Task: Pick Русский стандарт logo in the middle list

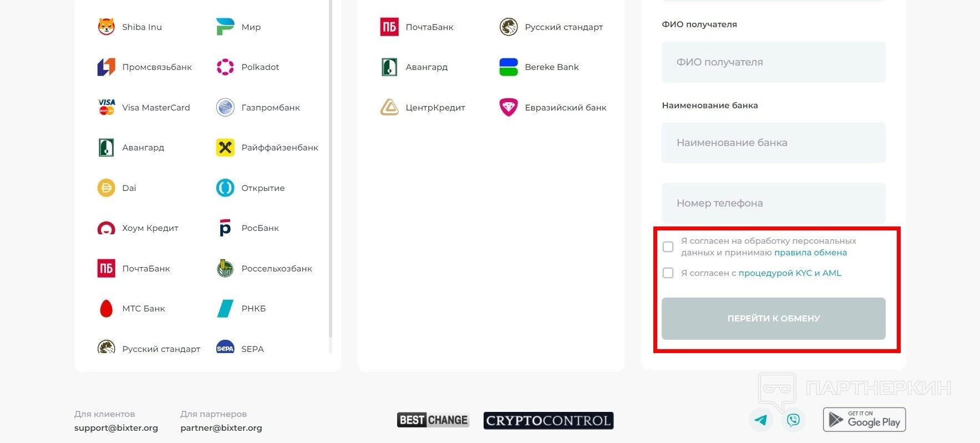Action: [x=509, y=27]
